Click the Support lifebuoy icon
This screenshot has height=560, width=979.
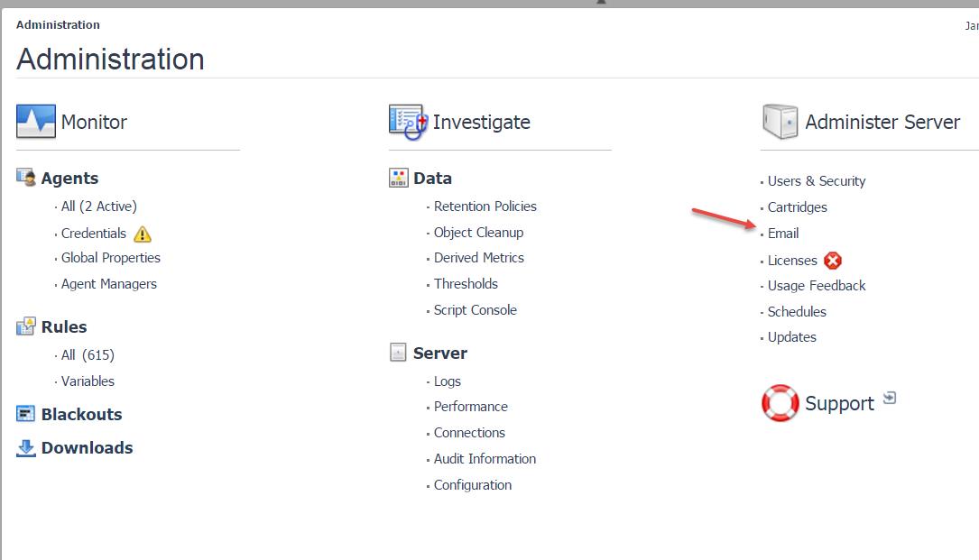coord(780,403)
